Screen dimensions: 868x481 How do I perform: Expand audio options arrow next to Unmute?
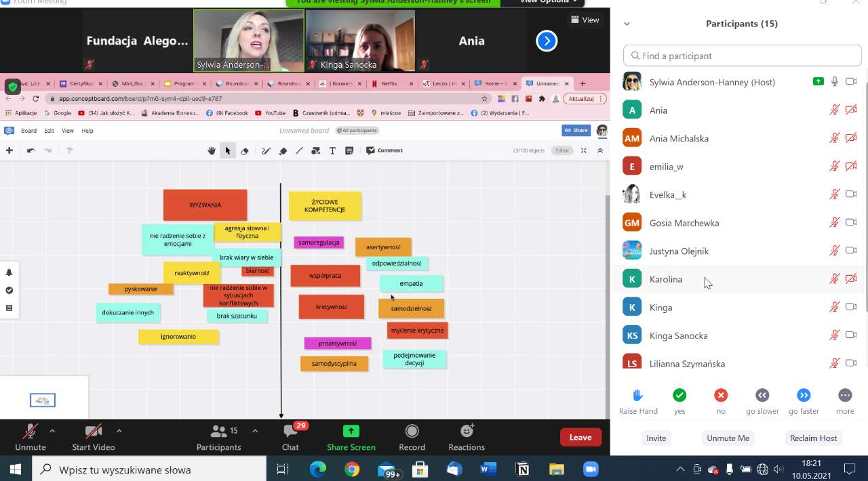pos(52,430)
